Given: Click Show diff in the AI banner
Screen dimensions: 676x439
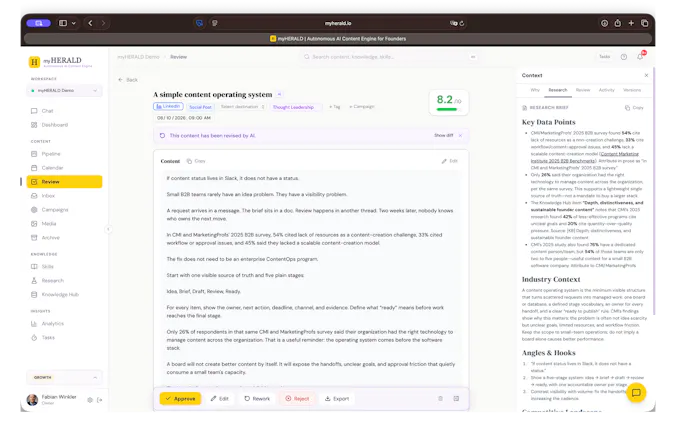Looking at the screenshot, I should [443, 135].
